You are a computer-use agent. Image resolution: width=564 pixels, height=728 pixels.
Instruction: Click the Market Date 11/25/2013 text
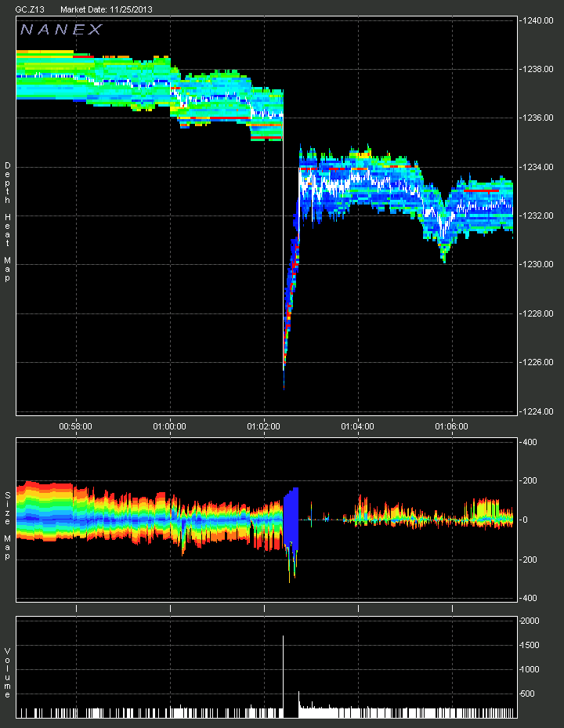point(107,9)
